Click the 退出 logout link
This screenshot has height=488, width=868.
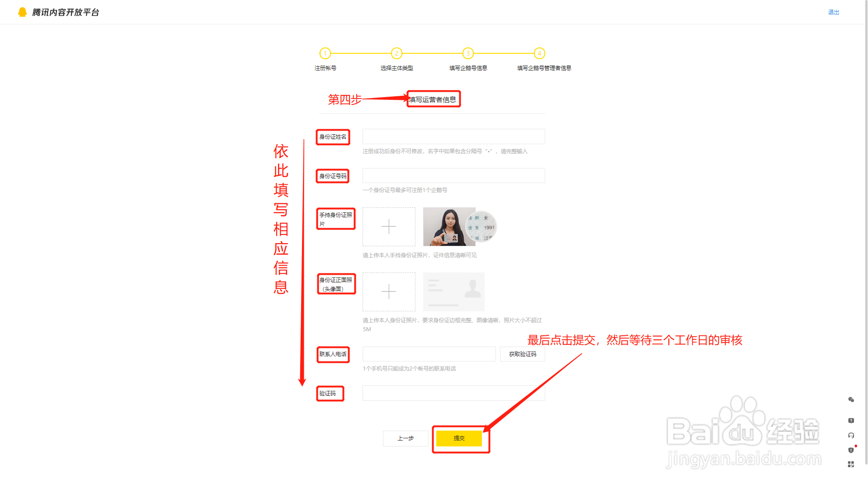tap(833, 12)
